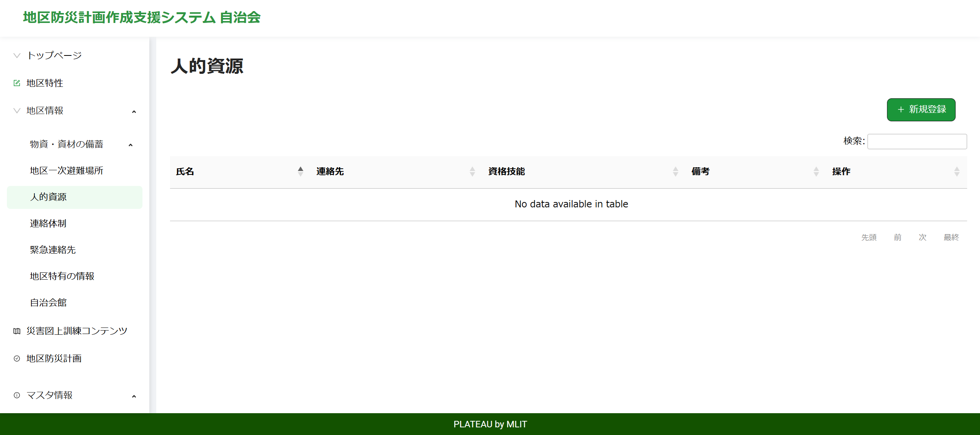Click the edit icon beside 地区特性

pyautogui.click(x=17, y=83)
